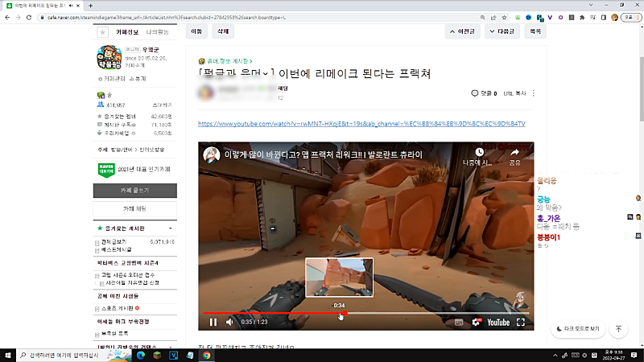Viewport: 644px width, 362px height.
Task: Open the video settings gear
Action: (x=476, y=323)
